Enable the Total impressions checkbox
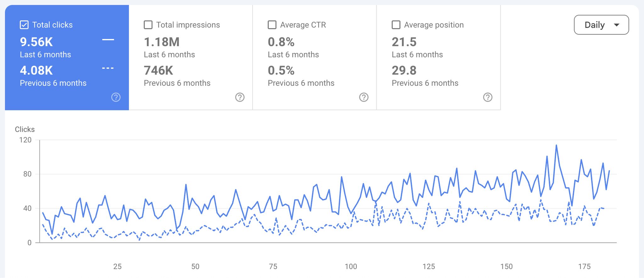The image size is (644, 278). point(148,25)
